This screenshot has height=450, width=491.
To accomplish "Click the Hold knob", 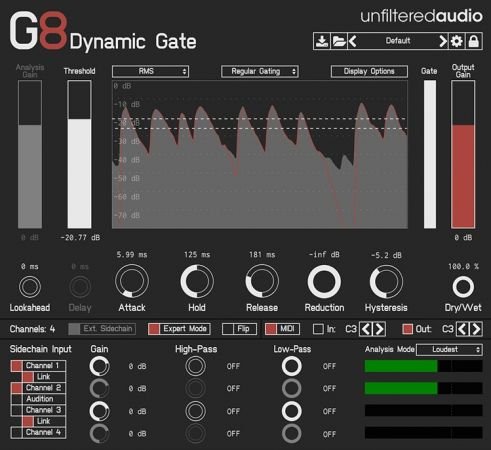I will [197, 281].
